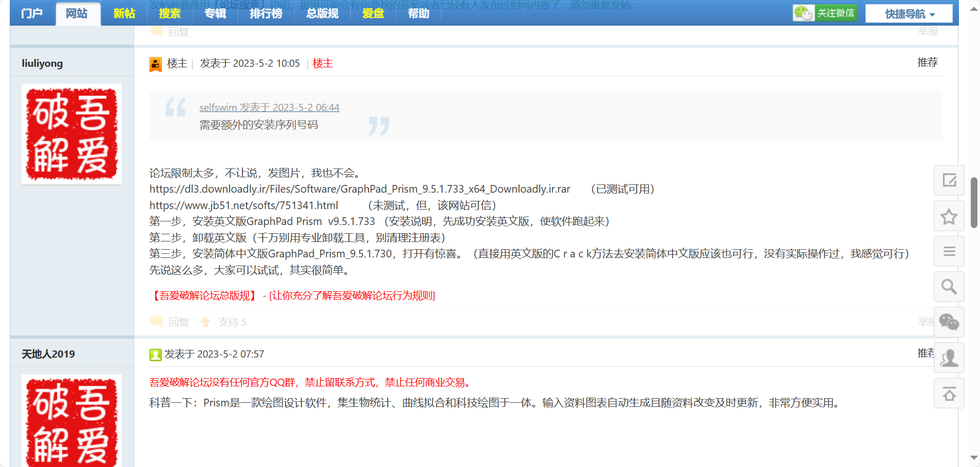Open the list menu icon in sidebar
980x467 pixels.
[949, 251]
